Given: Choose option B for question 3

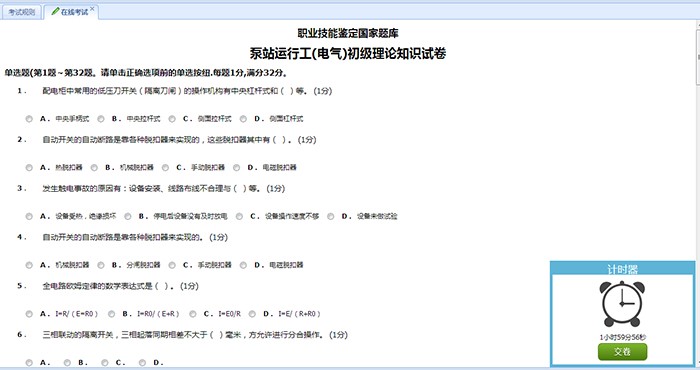Looking at the screenshot, I should 128,216.
